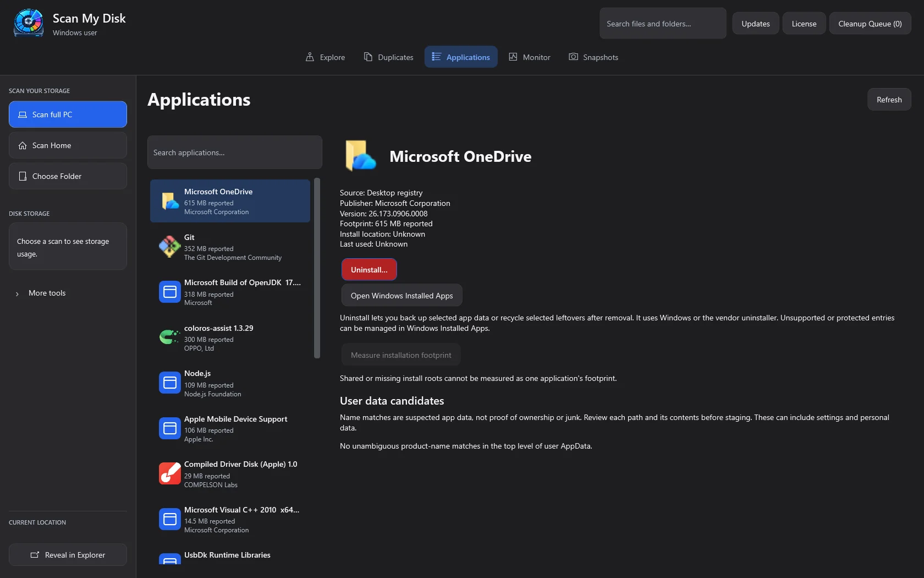Open the License button
Screen dimensions: 924x578
(x=804, y=23)
